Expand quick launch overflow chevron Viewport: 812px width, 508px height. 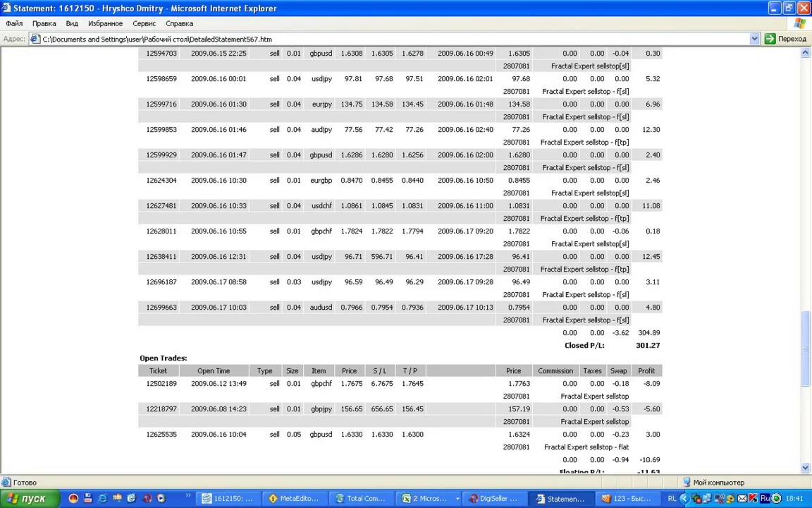tap(188, 496)
